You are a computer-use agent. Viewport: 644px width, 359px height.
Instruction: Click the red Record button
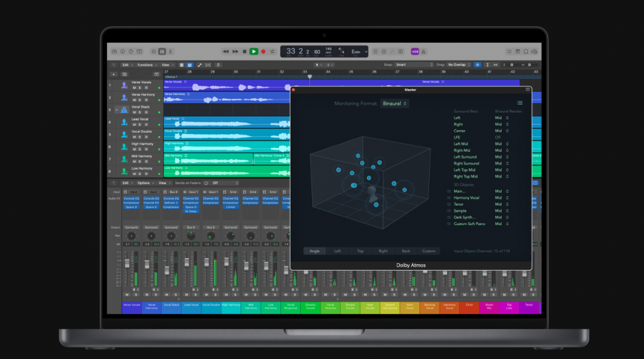[x=264, y=52]
